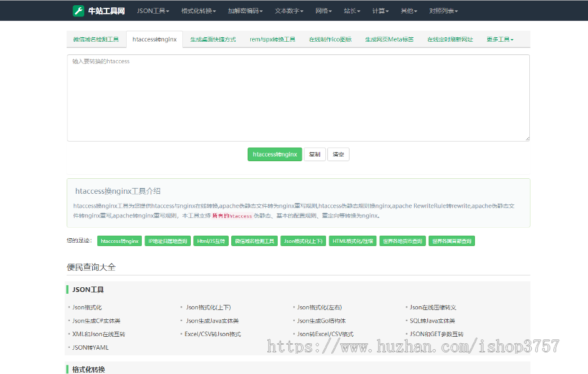Switch to 在线定时刷新网址 tab
Screen dimensions: 588x374
[x=450, y=39]
